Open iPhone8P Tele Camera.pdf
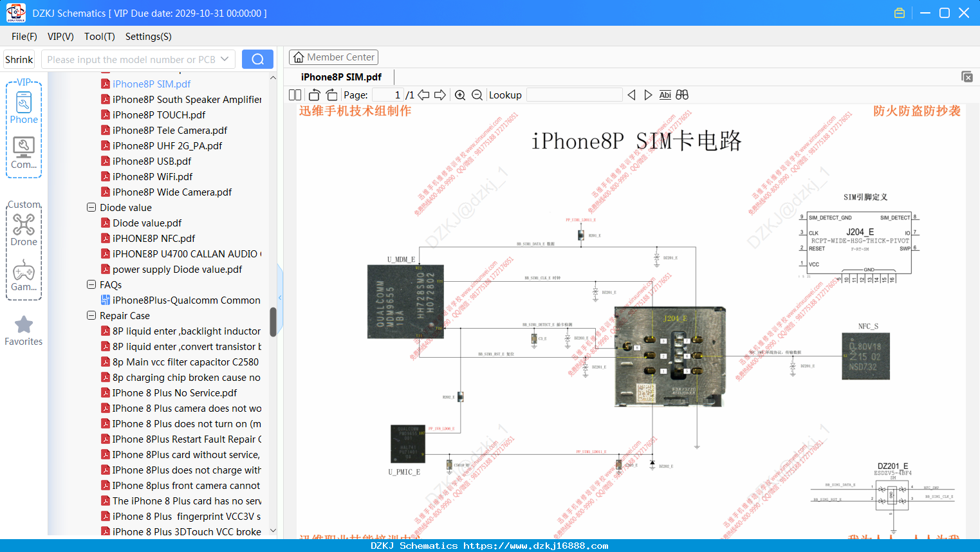 click(170, 131)
